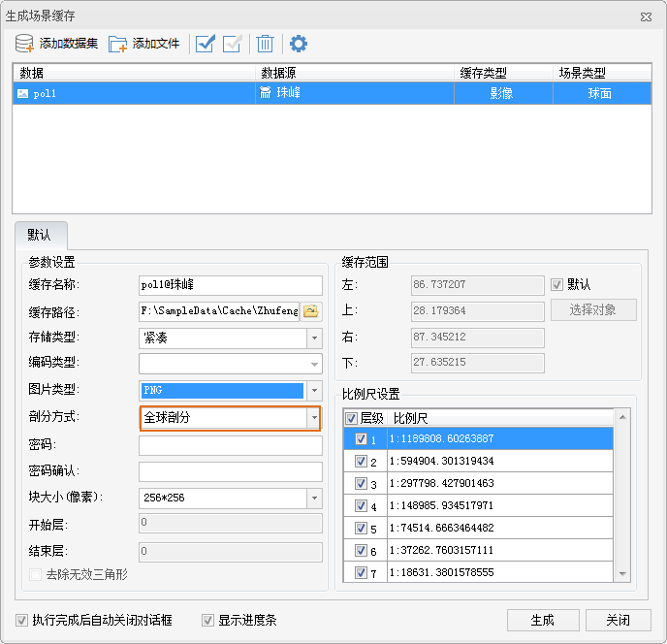Click the 选择对象 button

tap(593, 309)
